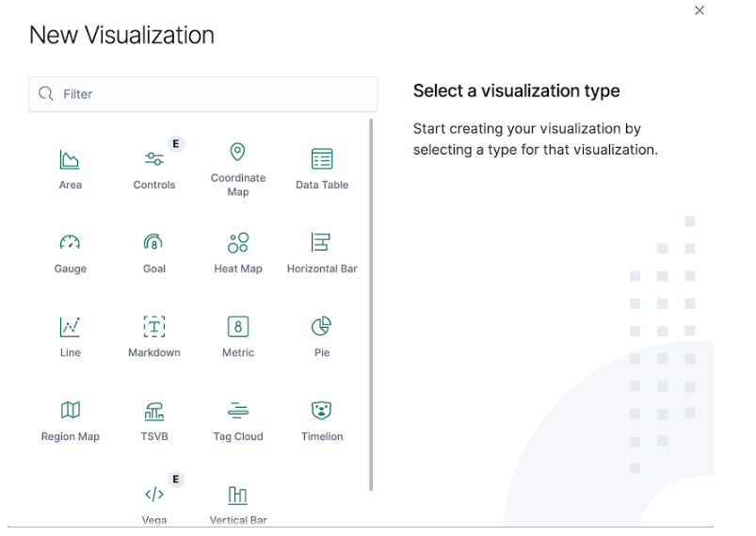This screenshot has width=756, height=536.
Task: Pick the Tag Cloud icon
Action: click(x=238, y=411)
